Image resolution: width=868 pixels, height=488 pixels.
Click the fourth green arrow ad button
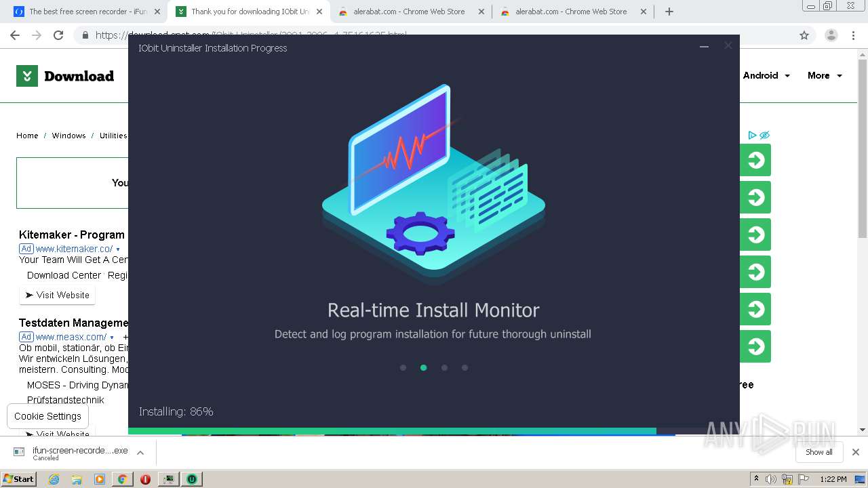coord(755,272)
